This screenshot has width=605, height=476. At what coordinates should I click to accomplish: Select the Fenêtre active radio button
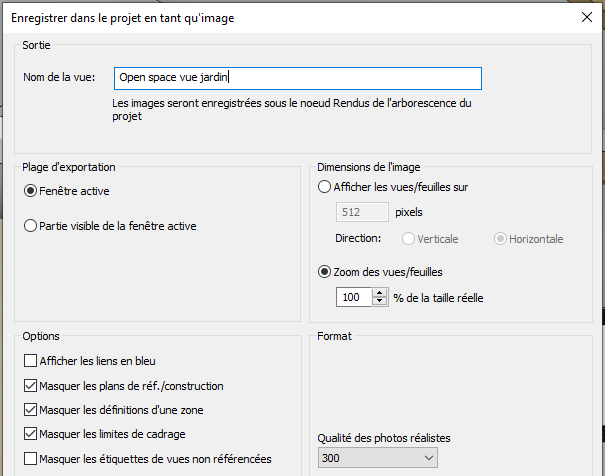(x=31, y=190)
